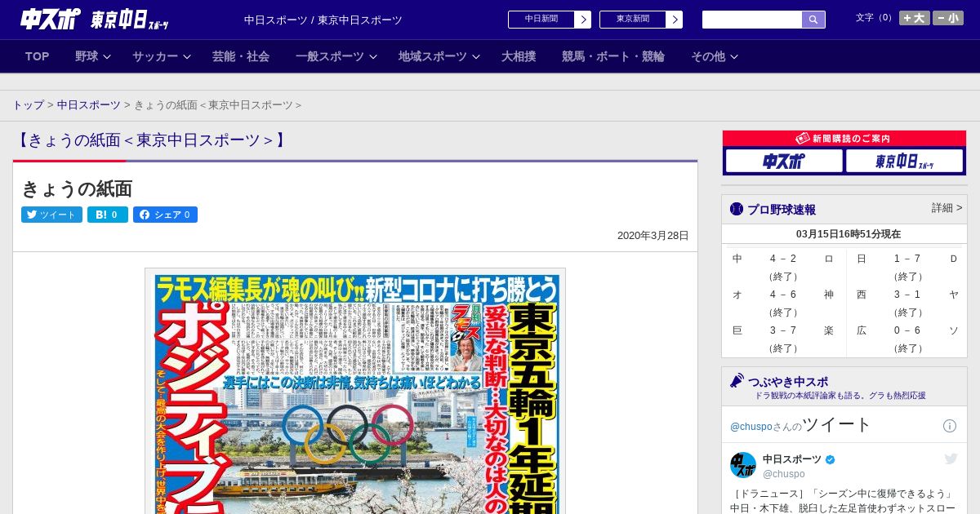Click 中スポ subscription banner button
Image resolution: width=980 pixels, height=514 pixels.
784,161
